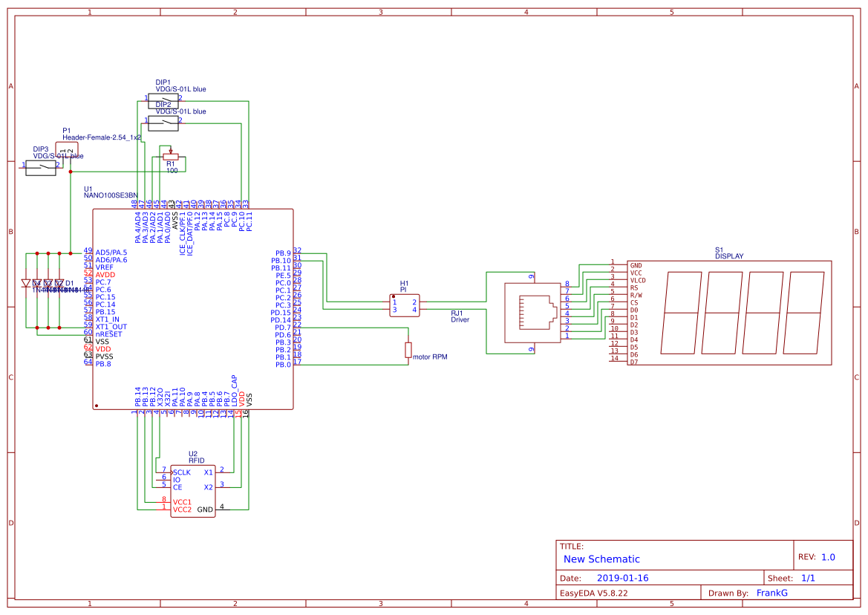Click the RJ1 Driver RJ45 jack symbol
This screenshot has height=615, width=868.
531,312
